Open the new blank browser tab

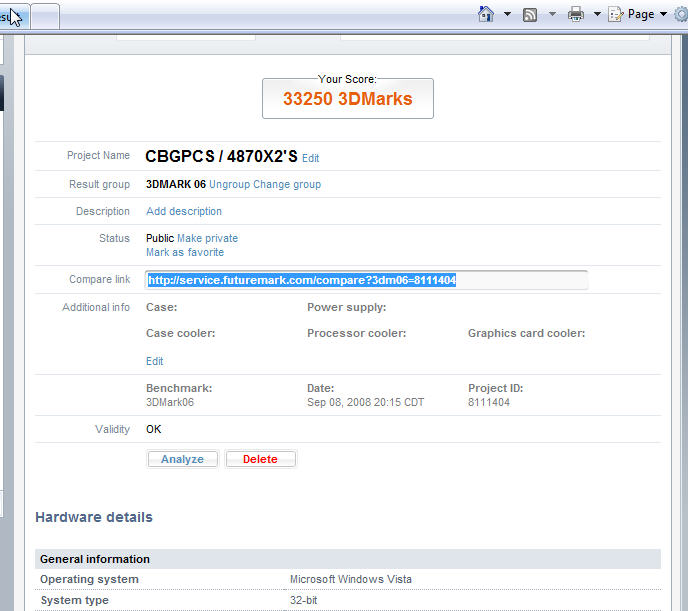coord(45,17)
